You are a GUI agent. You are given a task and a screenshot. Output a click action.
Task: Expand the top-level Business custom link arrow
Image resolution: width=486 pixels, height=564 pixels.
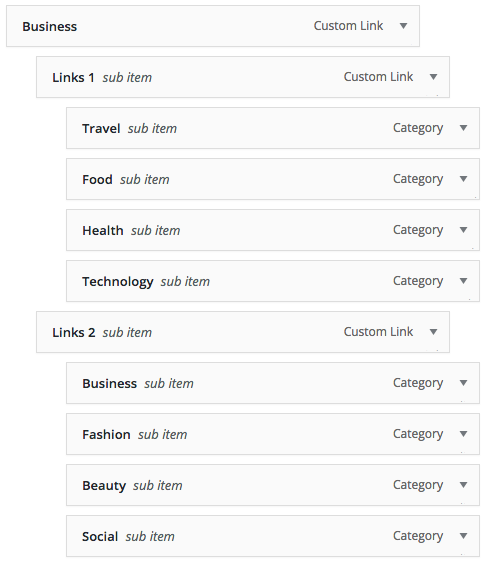[x=404, y=26]
